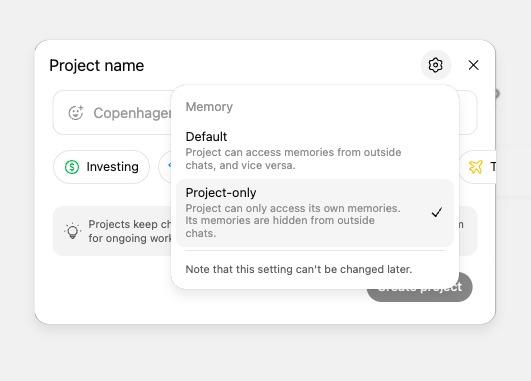Click the green dollar icon on Investing

click(72, 167)
